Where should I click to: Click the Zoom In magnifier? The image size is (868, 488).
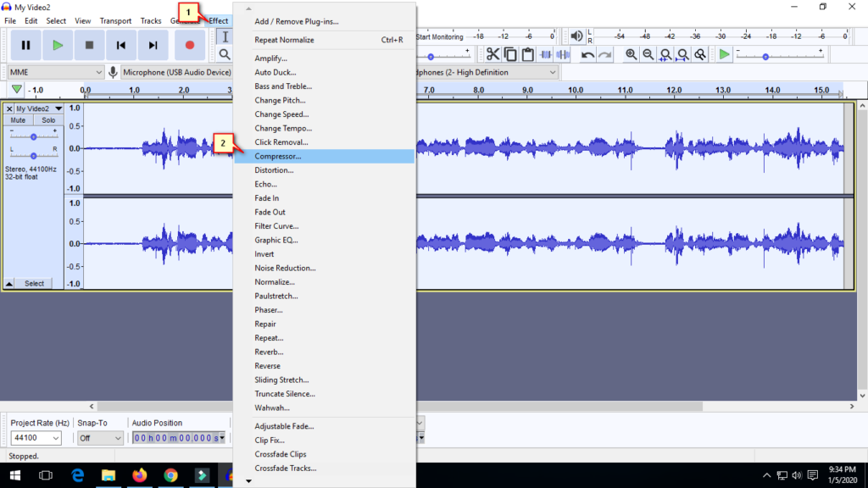coord(632,54)
